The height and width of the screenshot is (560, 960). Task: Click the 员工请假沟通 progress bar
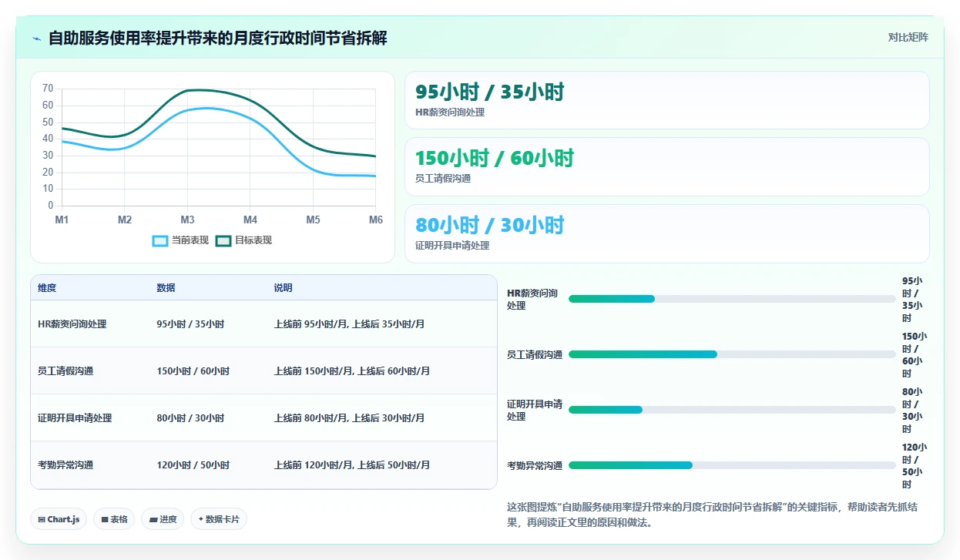732,354
